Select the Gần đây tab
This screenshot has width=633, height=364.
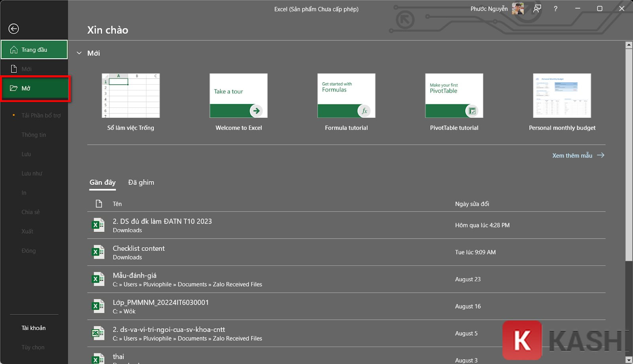(x=102, y=182)
